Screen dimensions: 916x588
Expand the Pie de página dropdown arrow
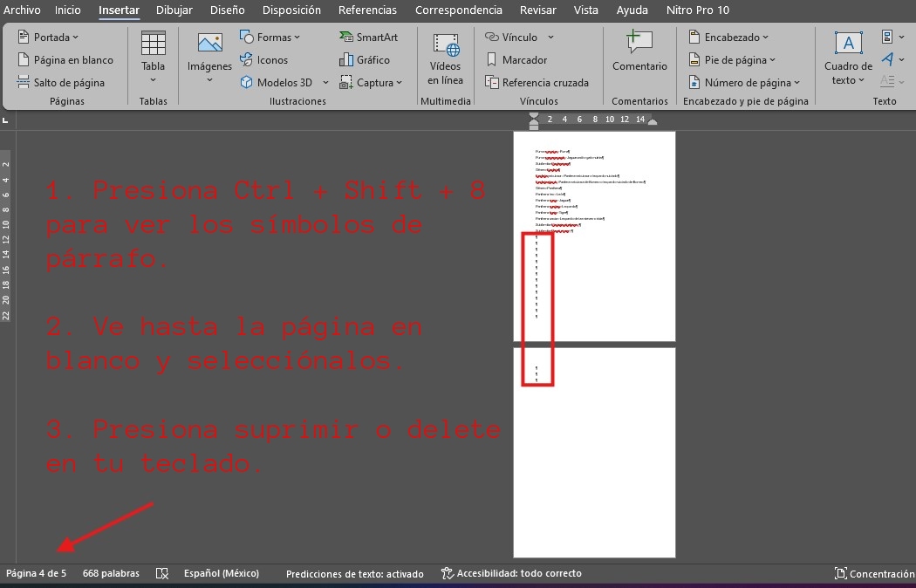click(772, 60)
